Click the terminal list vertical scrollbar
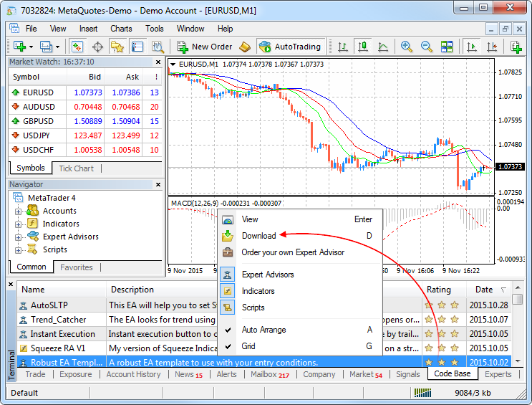Image resolution: width=532 pixels, height=405 pixels. point(518,330)
